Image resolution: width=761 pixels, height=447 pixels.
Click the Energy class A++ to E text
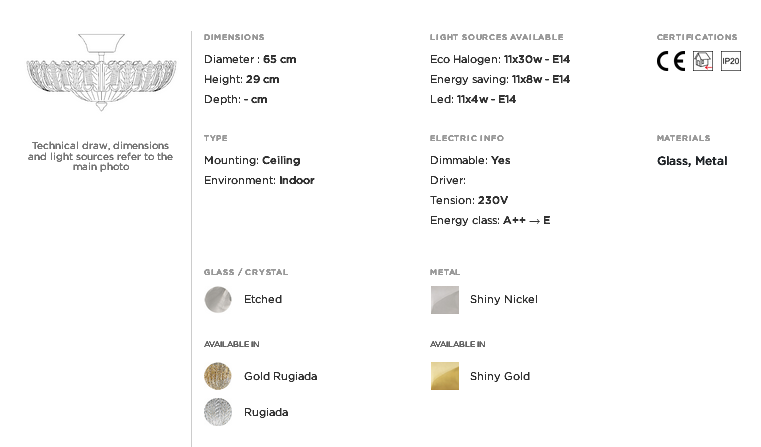click(490, 220)
